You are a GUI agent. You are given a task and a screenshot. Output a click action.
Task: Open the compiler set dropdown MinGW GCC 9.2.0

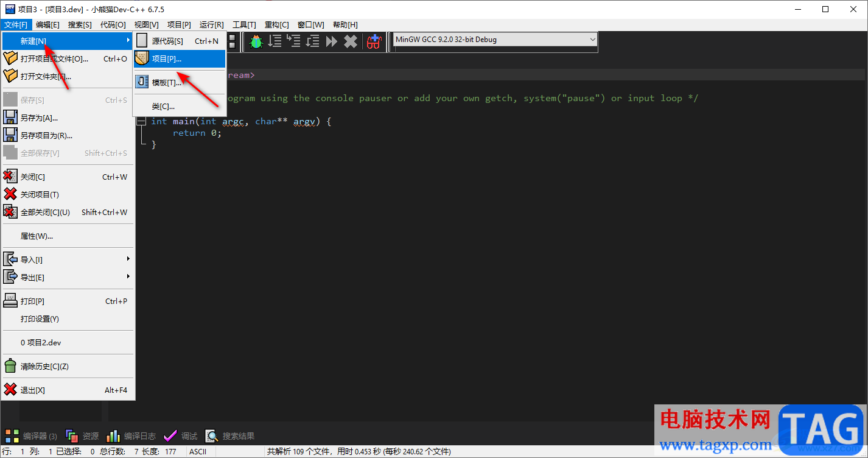tap(495, 40)
